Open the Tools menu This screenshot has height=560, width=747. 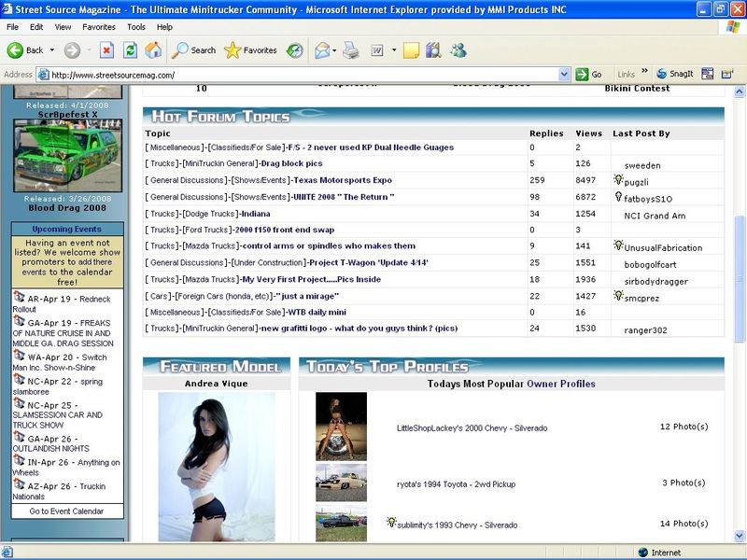136,27
